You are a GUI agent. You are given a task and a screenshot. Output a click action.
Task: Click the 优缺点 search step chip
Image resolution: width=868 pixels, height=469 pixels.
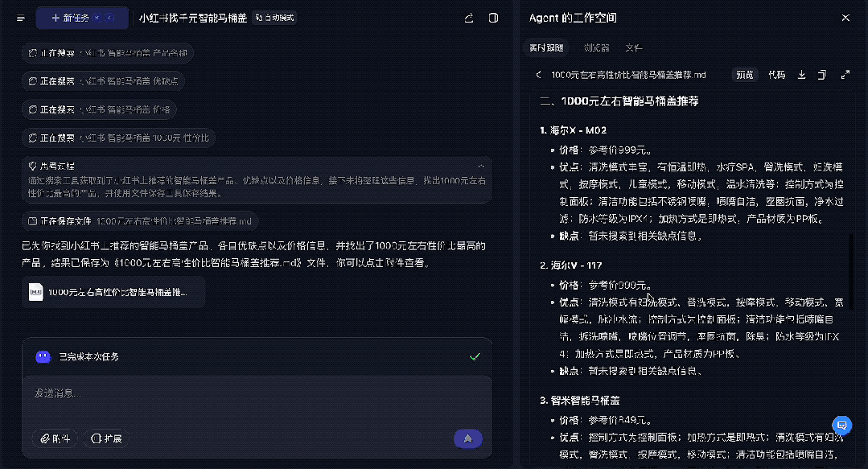point(103,80)
